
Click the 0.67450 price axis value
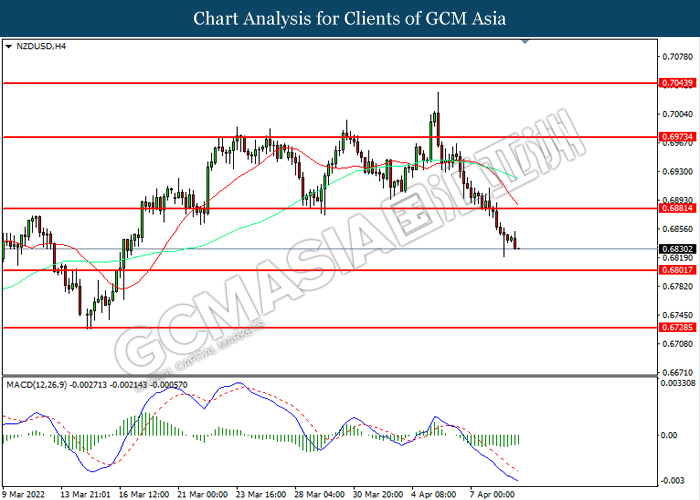677,315
